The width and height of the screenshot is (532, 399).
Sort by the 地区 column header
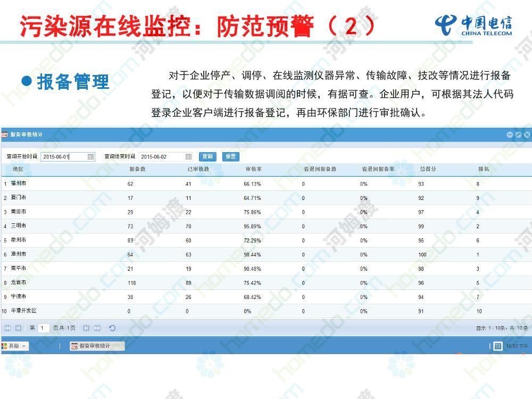coord(18,169)
